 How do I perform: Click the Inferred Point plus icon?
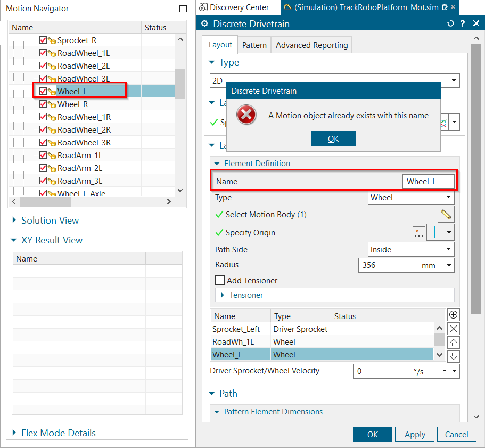434,232
